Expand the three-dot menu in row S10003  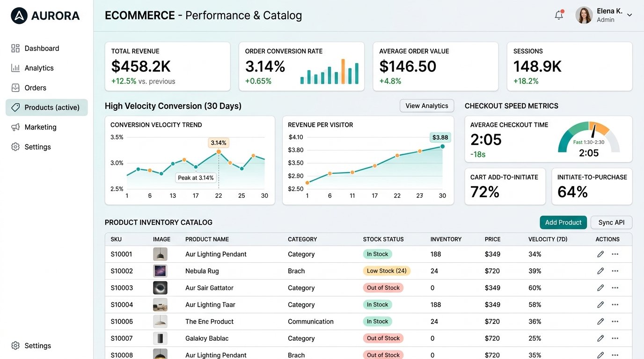[x=615, y=288]
